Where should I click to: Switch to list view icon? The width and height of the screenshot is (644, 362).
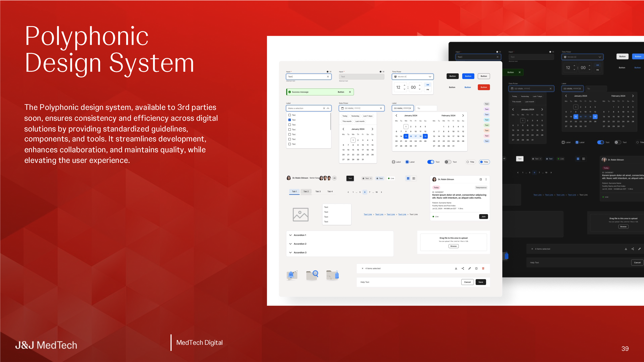[x=414, y=178]
